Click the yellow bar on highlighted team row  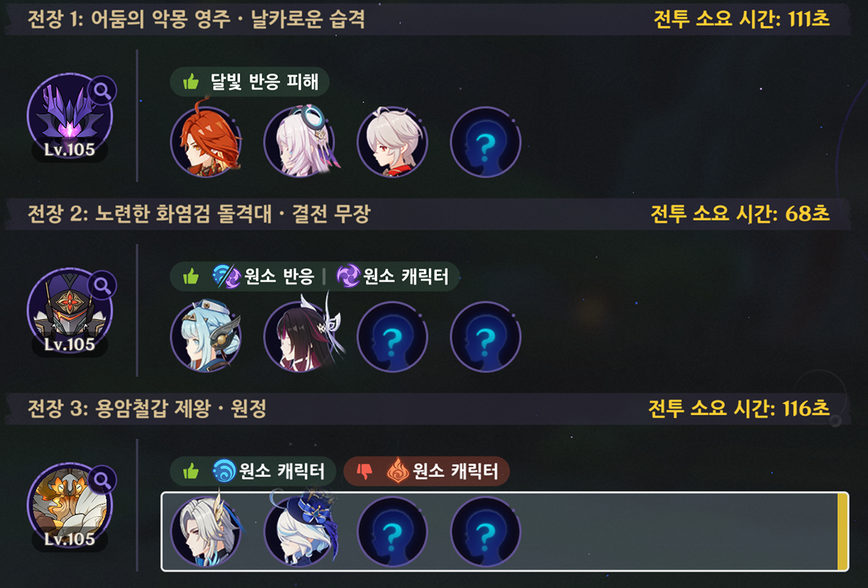pyautogui.click(x=842, y=532)
